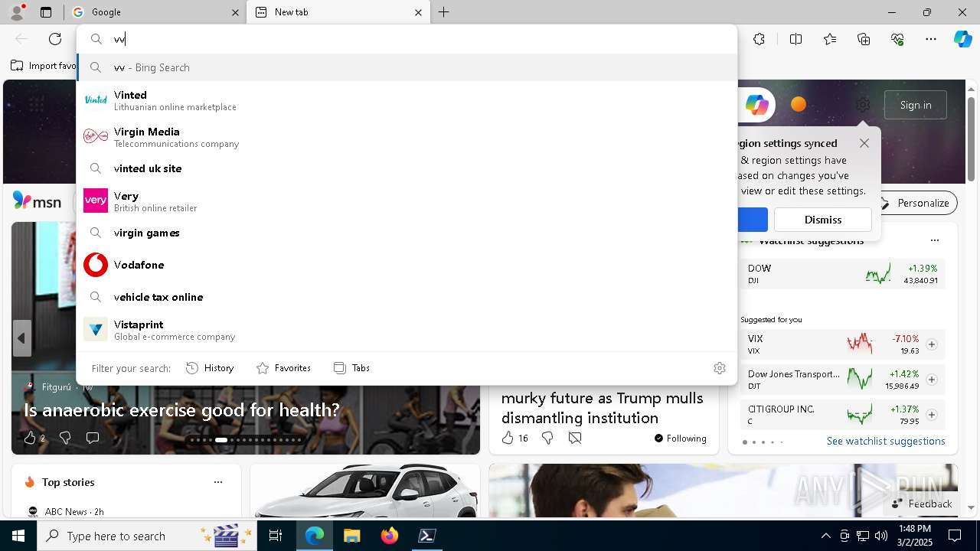Open comments on Trump institution article
The image size is (980, 551).
click(575, 438)
